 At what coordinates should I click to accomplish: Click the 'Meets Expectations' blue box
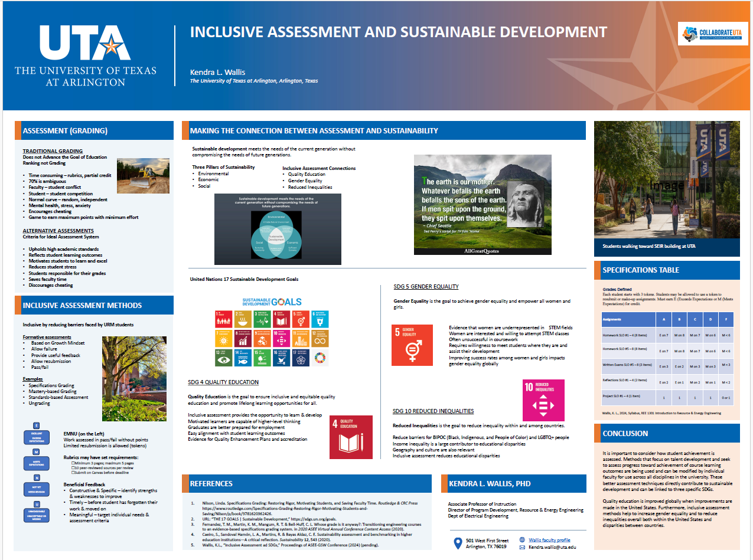(x=36, y=463)
